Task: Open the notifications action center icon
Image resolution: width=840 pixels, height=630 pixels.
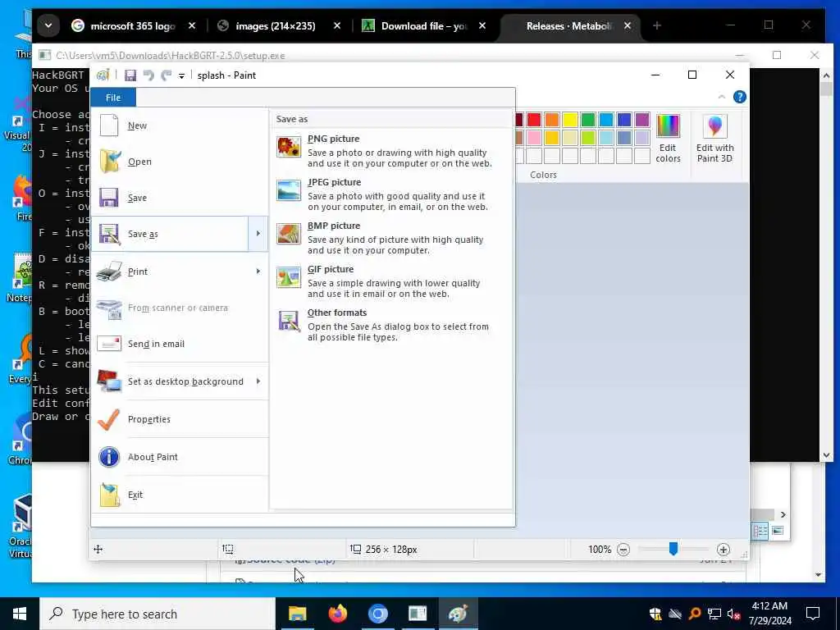Action: click(813, 614)
